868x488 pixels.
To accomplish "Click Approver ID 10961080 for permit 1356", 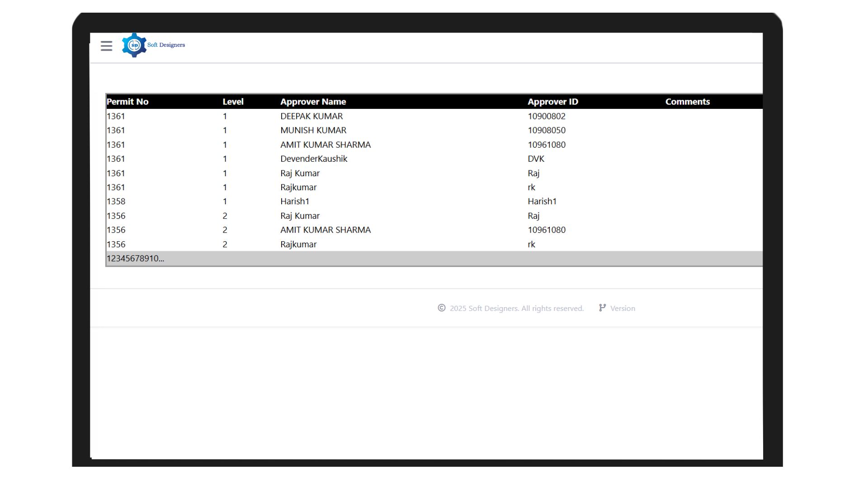I will 547,230.
